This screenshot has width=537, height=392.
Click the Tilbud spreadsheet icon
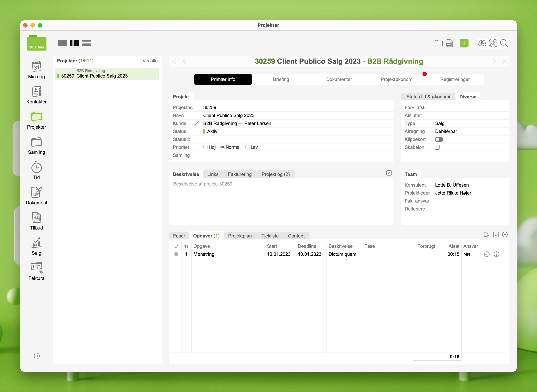(x=37, y=218)
